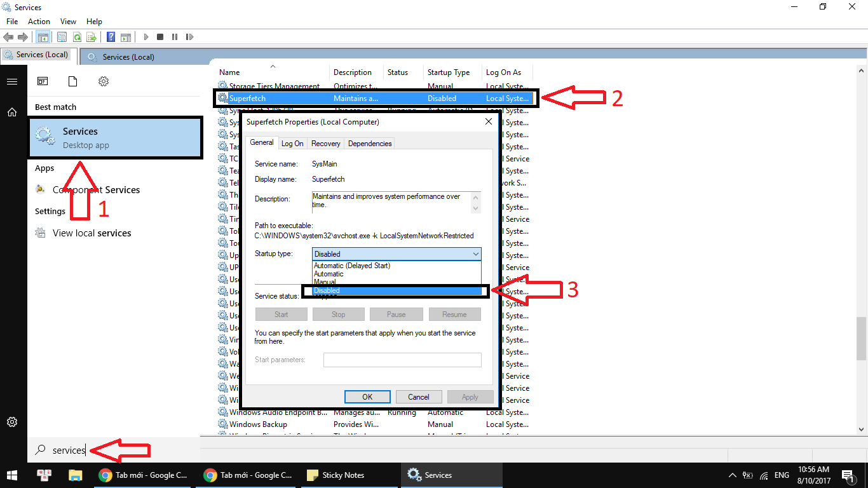Choose Automatic (Delayed Start) from dropdown list
Image resolution: width=868 pixels, height=488 pixels.
[x=352, y=266]
